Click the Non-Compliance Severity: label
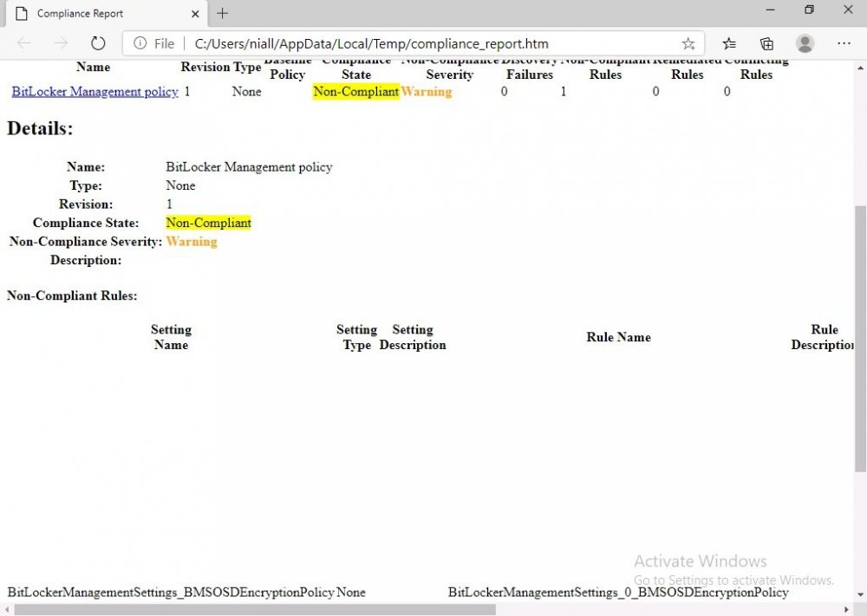 coord(86,242)
